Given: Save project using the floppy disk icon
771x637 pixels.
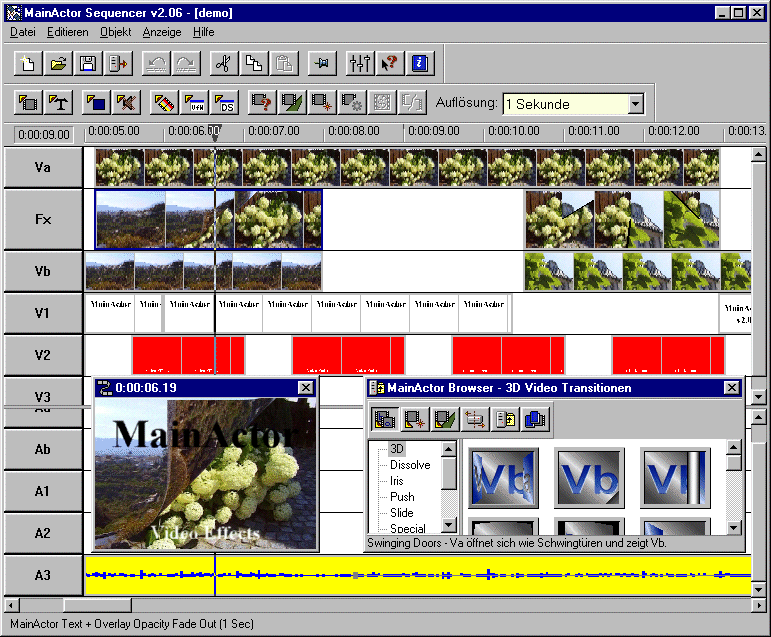Looking at the screenshot, I should [x=88, y=64].
